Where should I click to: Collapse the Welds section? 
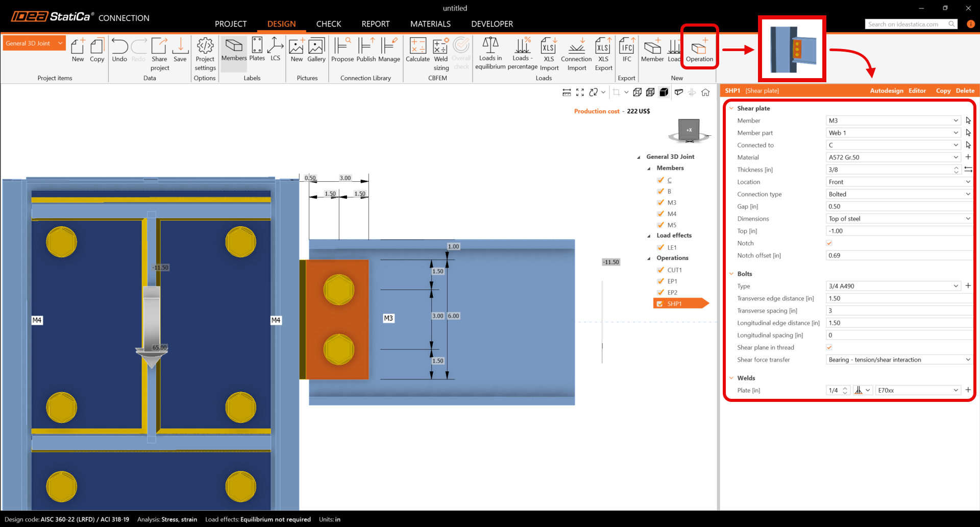(731, 378)
